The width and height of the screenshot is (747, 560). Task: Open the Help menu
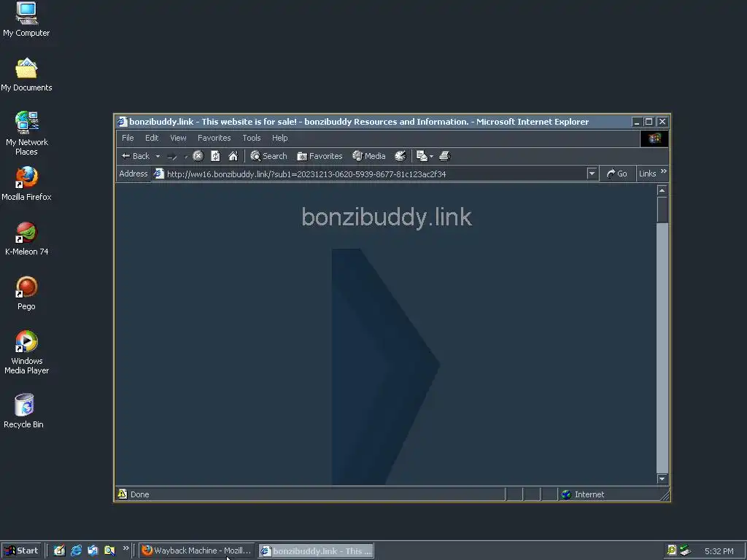[x=279, y=138]
